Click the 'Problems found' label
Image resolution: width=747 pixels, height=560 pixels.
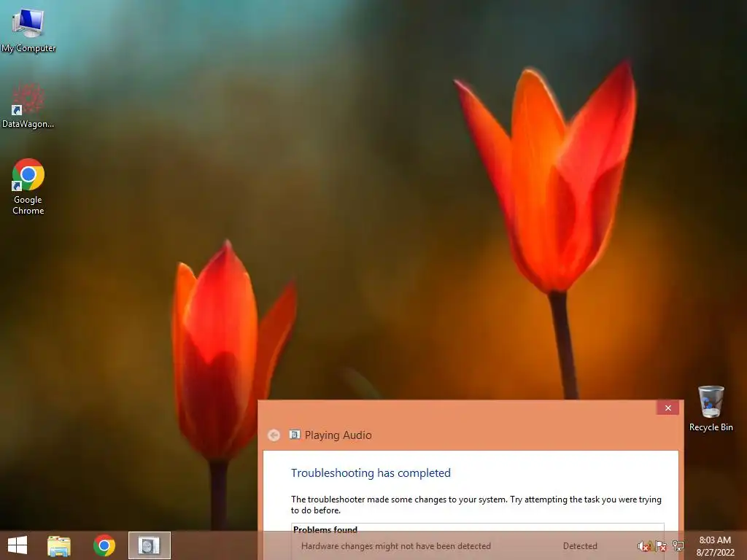tap(325, 529)
